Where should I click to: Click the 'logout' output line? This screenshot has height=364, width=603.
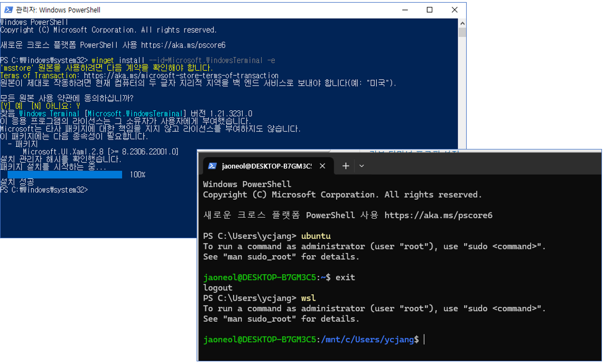(218, 287)
